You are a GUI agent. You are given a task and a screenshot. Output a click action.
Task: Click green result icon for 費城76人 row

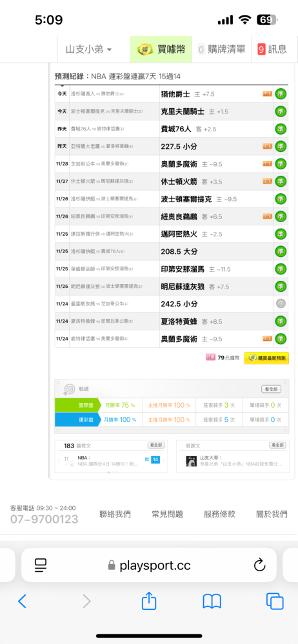coord(281,129)
